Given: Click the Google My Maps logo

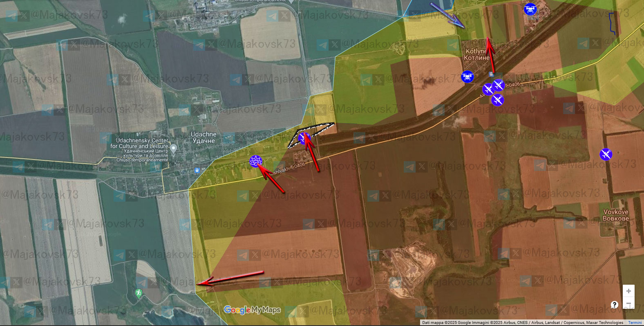Looking at the screenshot, I should (x=252, y=310).
